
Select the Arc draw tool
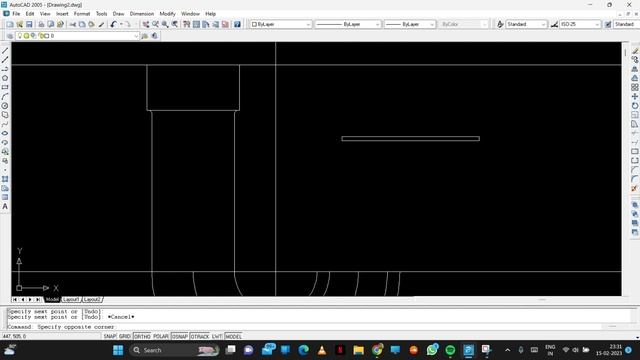click(x=5, y=97)
